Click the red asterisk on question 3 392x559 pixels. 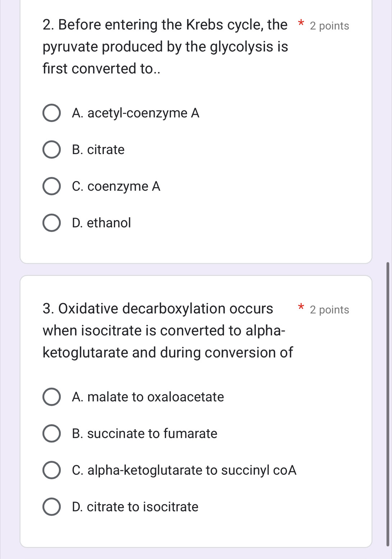point(301,306)
